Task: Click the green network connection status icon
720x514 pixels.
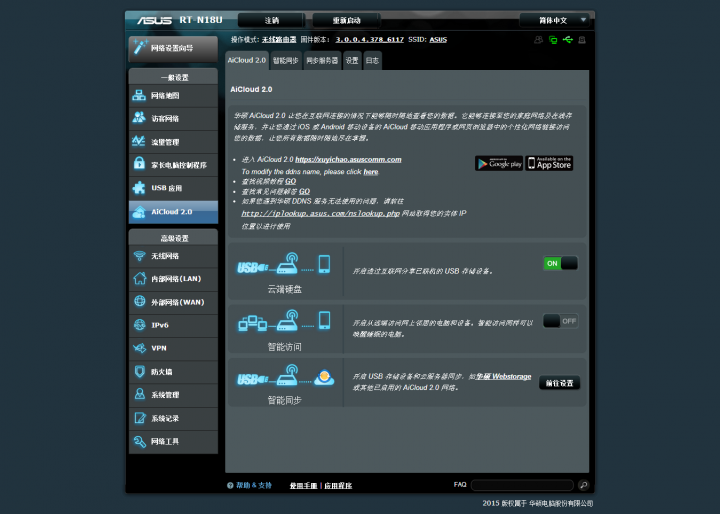Action: pyautogui.click(x=553, y=40)
